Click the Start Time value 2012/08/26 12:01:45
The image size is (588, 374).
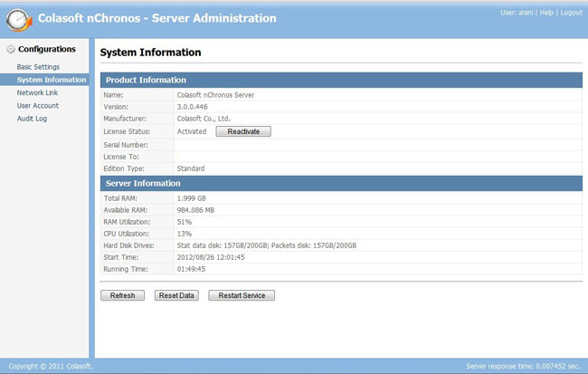(211, 257)
